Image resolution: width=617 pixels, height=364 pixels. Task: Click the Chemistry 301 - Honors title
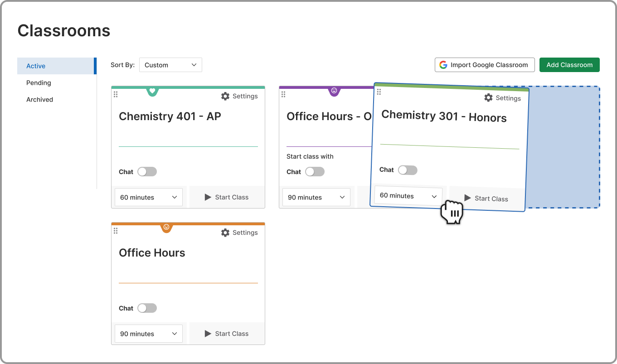point(444,116)
